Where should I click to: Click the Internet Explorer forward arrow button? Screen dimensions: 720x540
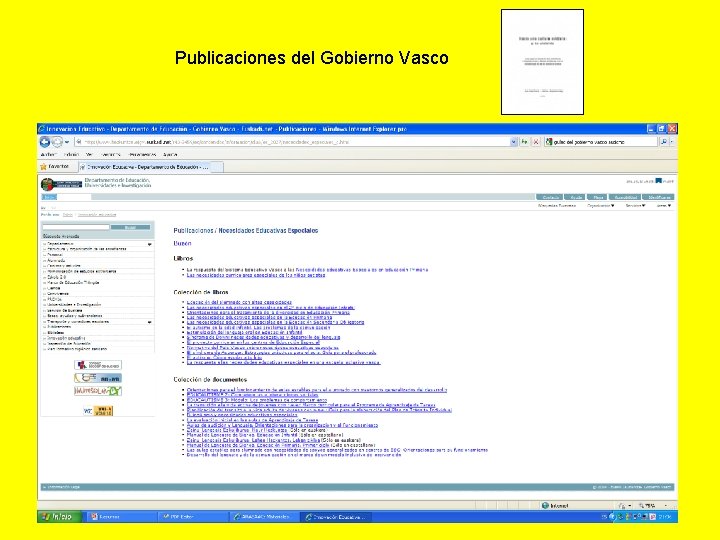pos(57,142)
